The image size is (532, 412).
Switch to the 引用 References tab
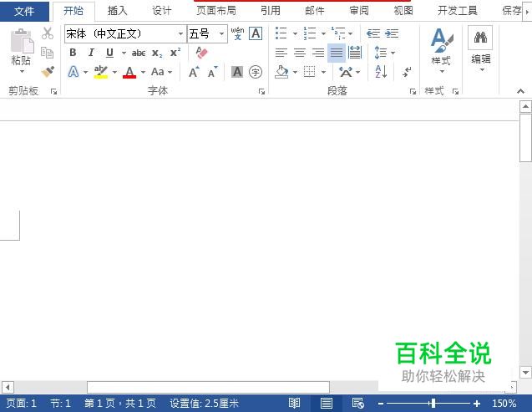tap(271, 11)
